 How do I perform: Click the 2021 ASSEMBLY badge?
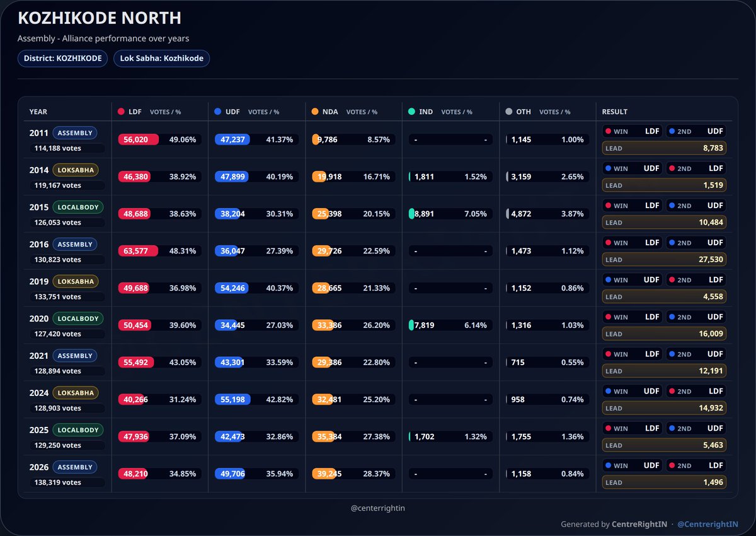(x=75, y=356)
